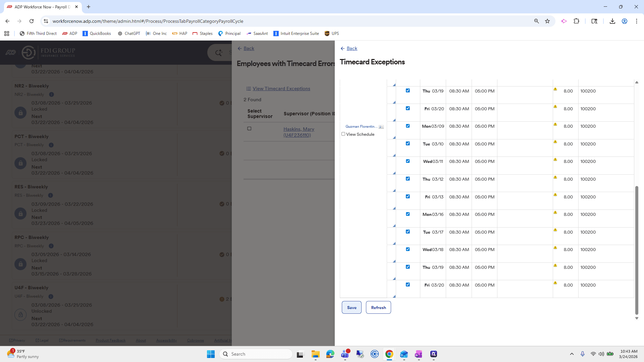The image size is (644, 362).
Task: Uncheck the Mon 03/09 row checkbox
Action: pos(408,126)
